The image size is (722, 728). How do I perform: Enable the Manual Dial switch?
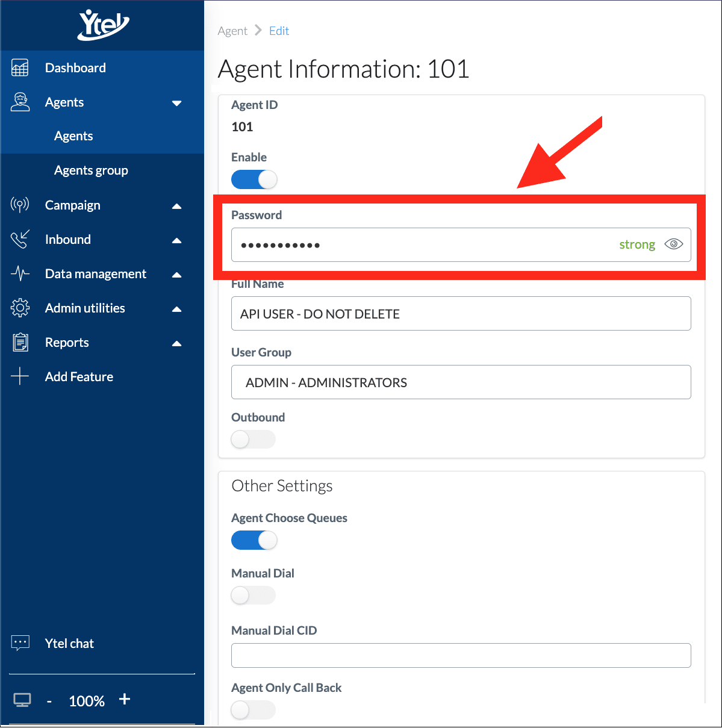pos(253,596)
